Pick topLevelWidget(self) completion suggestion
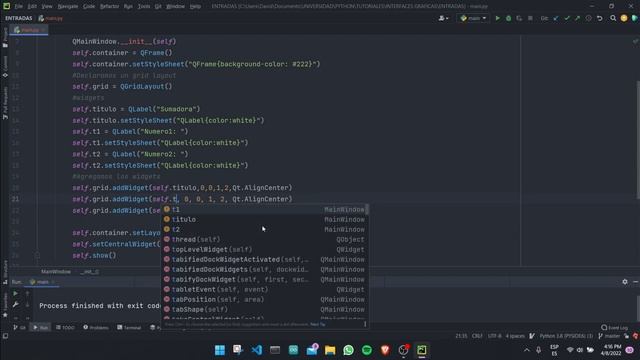This screenshot has width=640, height=360. tap(264, 249)
